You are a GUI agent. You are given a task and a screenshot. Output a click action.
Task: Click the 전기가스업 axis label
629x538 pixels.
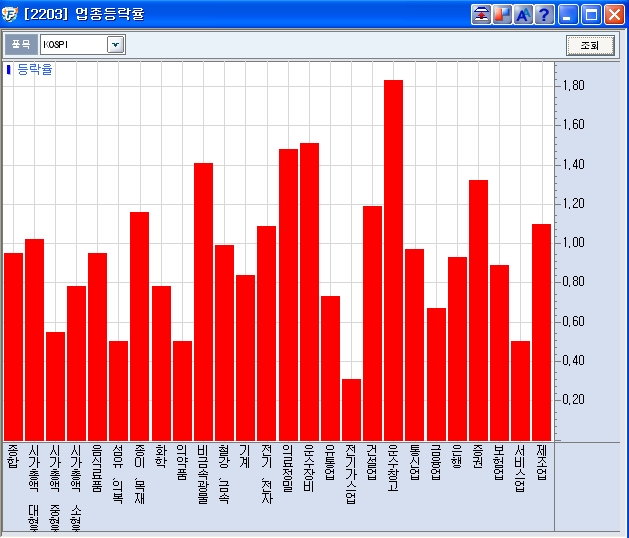[x=351, y=474]
